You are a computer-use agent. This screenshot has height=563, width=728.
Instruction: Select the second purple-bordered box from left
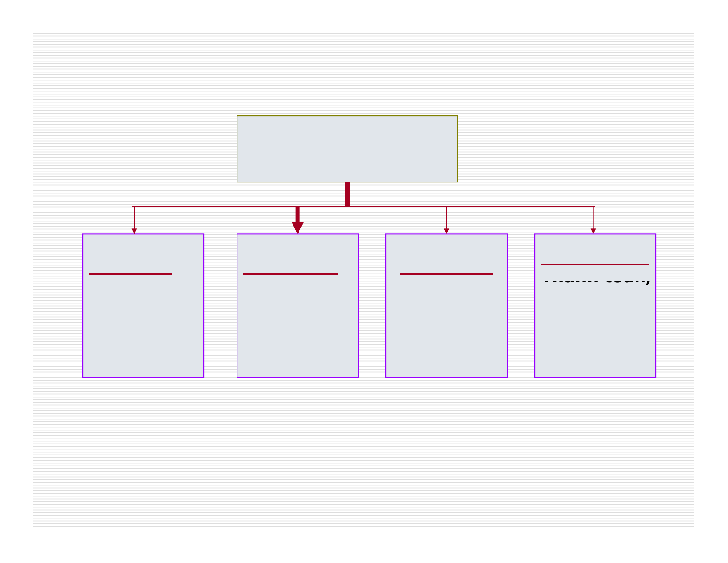(x=297, y=322)
